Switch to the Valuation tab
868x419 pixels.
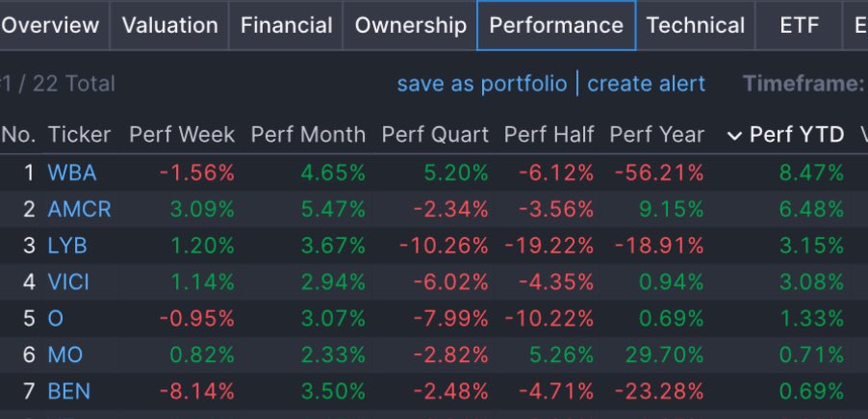coord(169,26)
